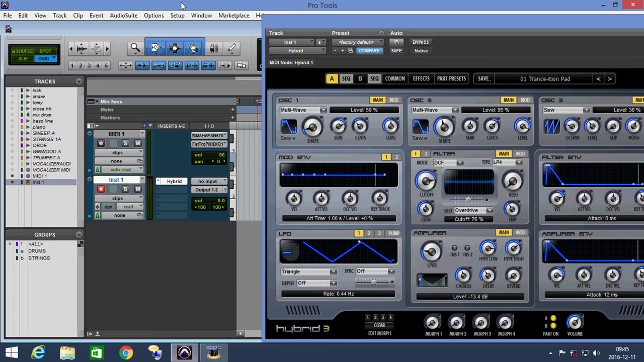644x362 pixels.
Task: Go to next Hybrid preset arrow
Action: point(609,79)
